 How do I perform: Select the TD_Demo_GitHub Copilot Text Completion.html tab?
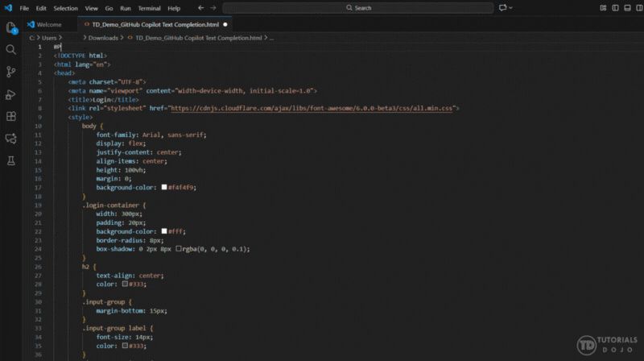(x=155, y=25)
